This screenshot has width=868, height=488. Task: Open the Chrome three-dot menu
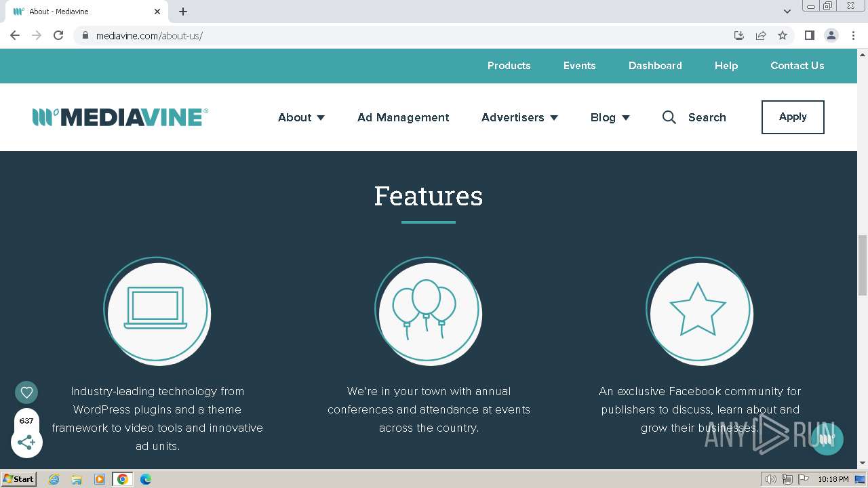pyautogui.click(x=853, y=35)
